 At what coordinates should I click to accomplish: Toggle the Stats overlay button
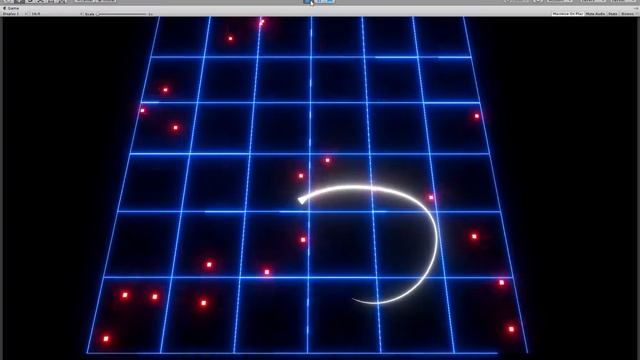[x=613, y=14]
